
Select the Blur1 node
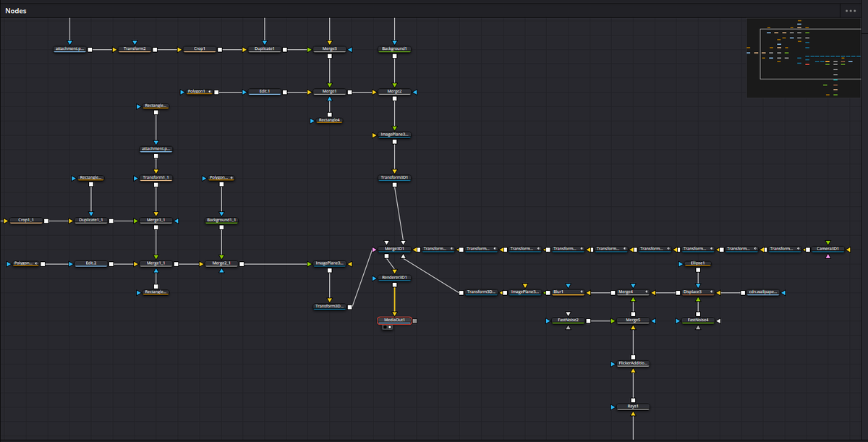568,292
